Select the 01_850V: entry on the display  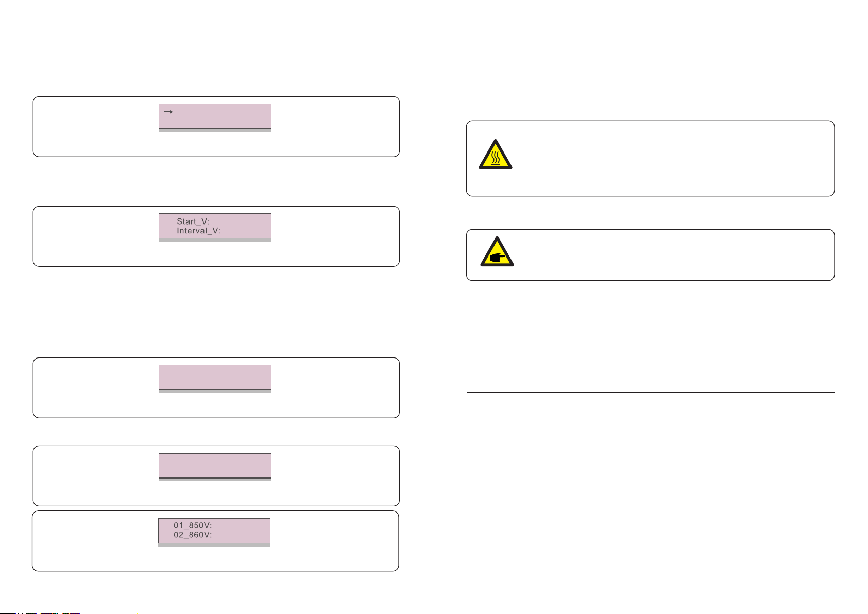193,526
